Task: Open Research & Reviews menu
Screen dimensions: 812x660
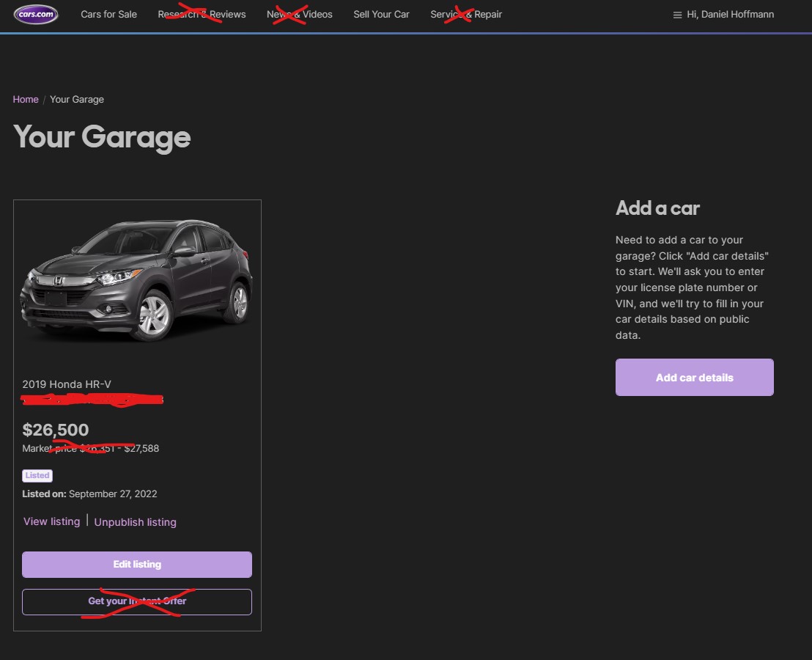Action: 202,15
